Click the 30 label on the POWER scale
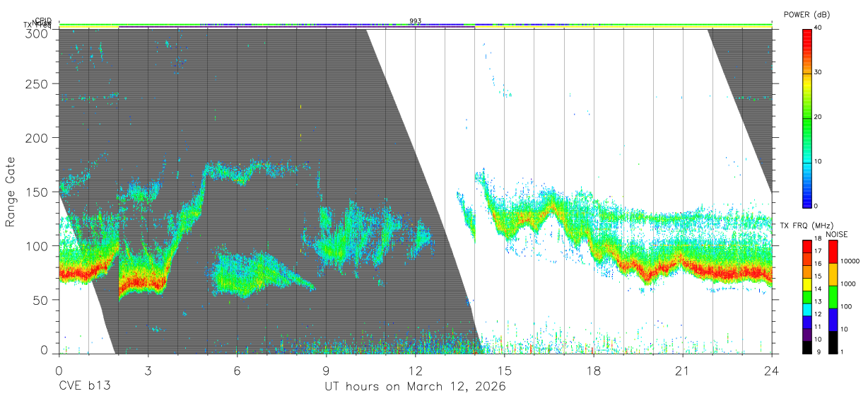This screenshot has width=868, height=401. pos(819,72)
